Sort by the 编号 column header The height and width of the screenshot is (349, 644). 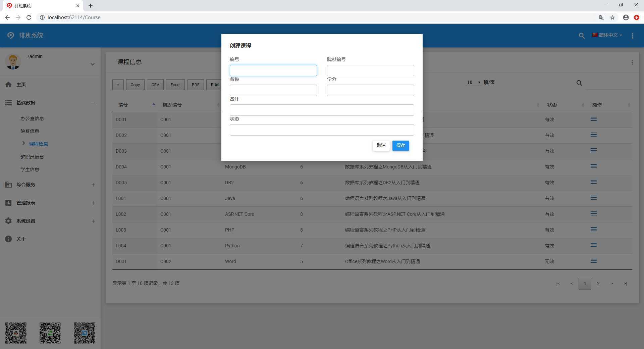click(135, 105)
